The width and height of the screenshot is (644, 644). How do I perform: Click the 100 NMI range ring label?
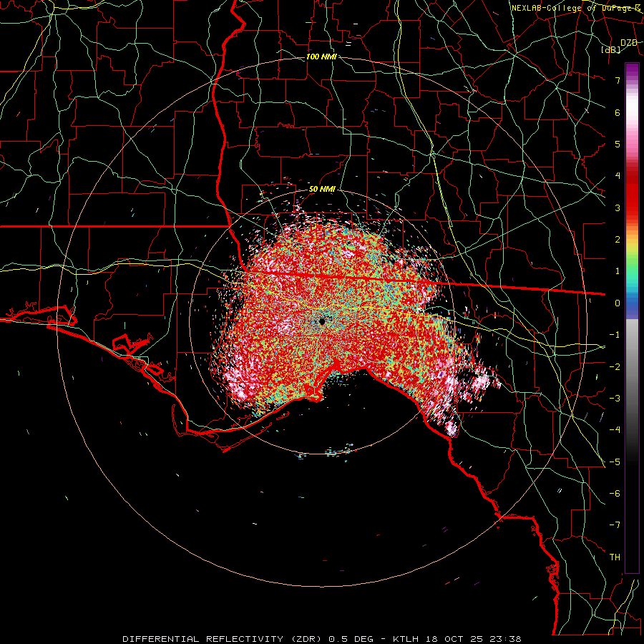click(321, 57)
